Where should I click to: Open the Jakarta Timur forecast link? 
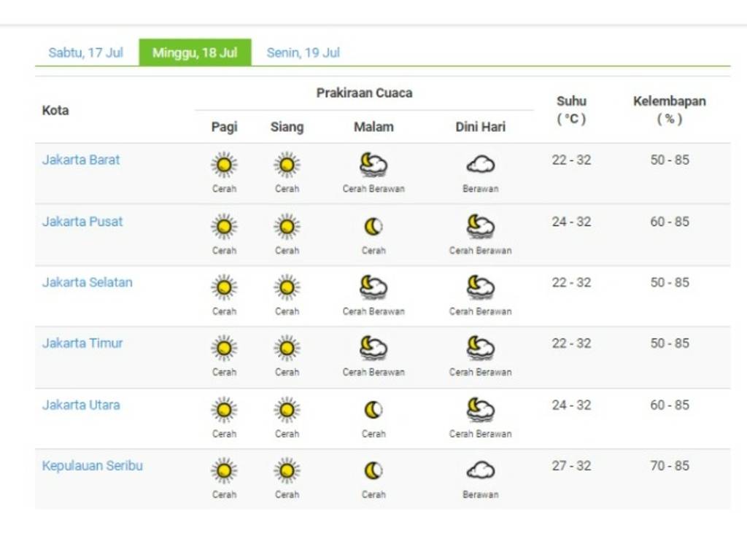(x=82, y=343)
